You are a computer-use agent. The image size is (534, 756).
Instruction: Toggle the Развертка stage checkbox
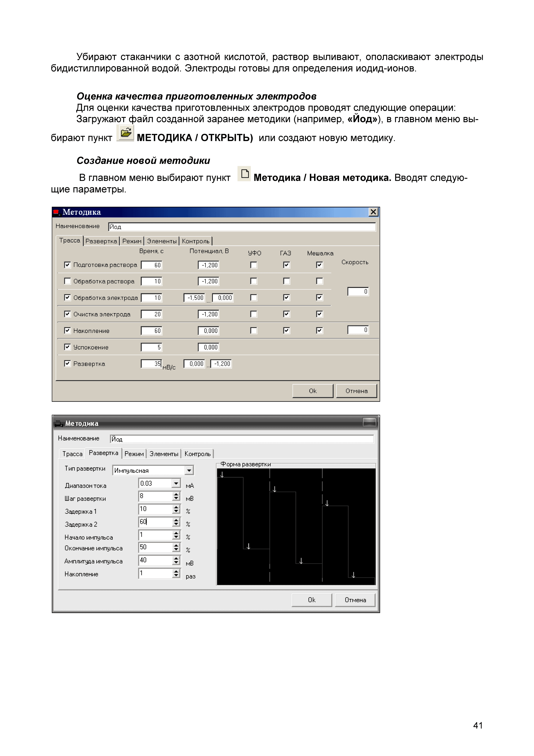click(67, 363)
